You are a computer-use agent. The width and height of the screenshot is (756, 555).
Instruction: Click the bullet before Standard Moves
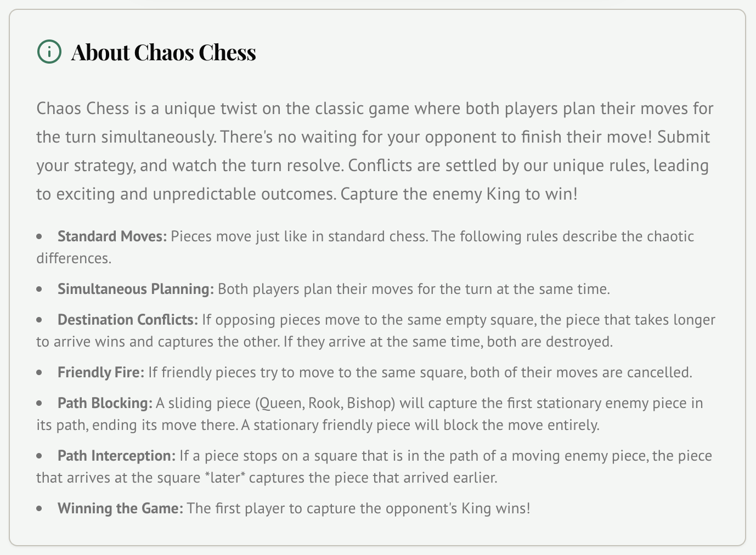40,237
